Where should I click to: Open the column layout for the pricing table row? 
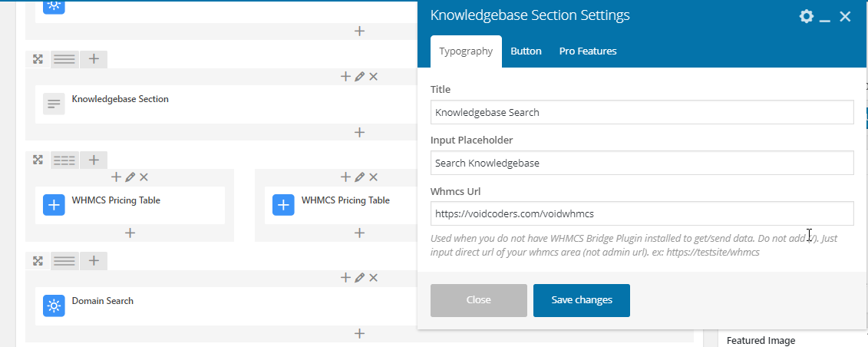64,160
